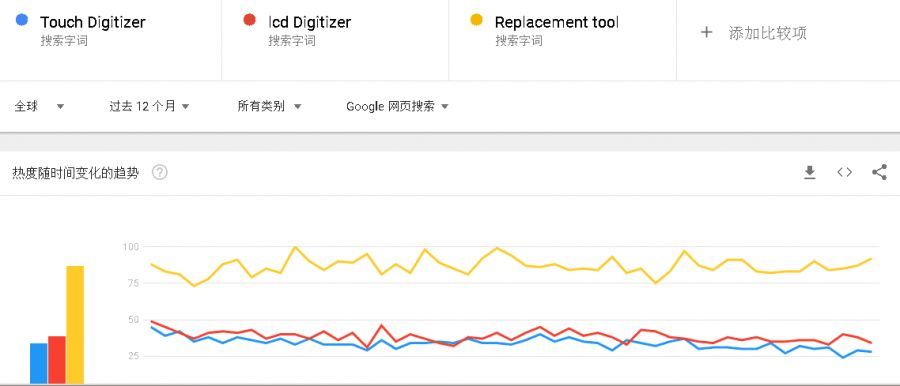Image resolution: width=900 pixels, height=386 pixels.
Task: Select the yellow Replacement tool dot
Action: point(476,20)
